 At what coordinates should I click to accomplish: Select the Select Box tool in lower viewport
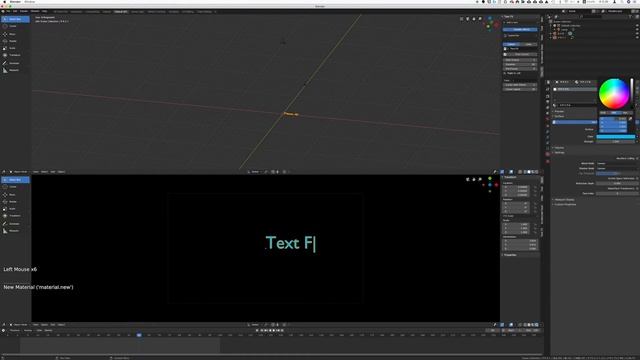[x=15, y=180]
